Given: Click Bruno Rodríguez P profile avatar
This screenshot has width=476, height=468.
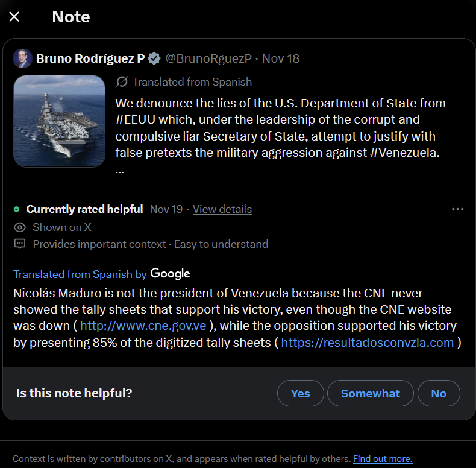Looking at the screenshot, I should click(x=23, y=58).
